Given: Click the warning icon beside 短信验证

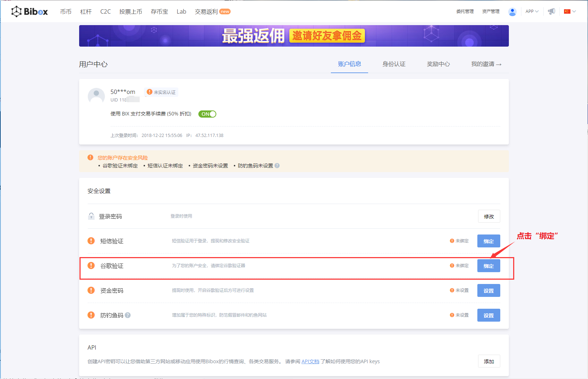Looking at the screenshot, I should click(x=91, y=241).
